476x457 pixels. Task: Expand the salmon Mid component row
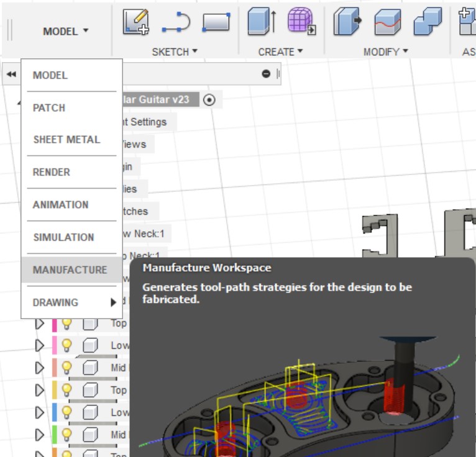pos(40,368)
